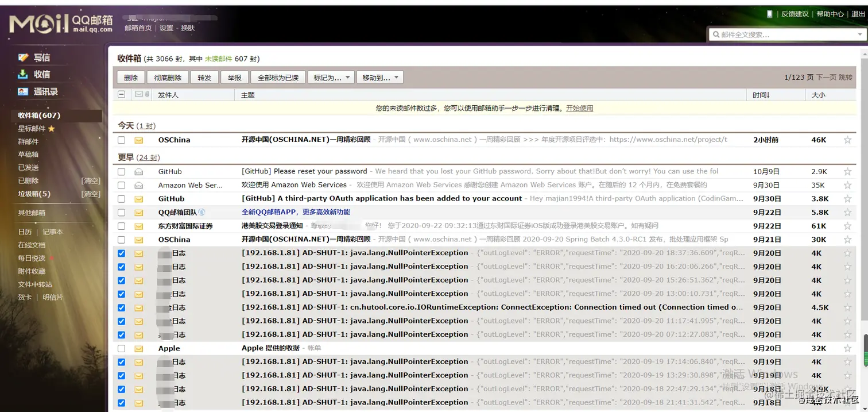Open 文件中转站 in sidebar
Viewport: 868px width, 412px height.
(x=35, y=284)
